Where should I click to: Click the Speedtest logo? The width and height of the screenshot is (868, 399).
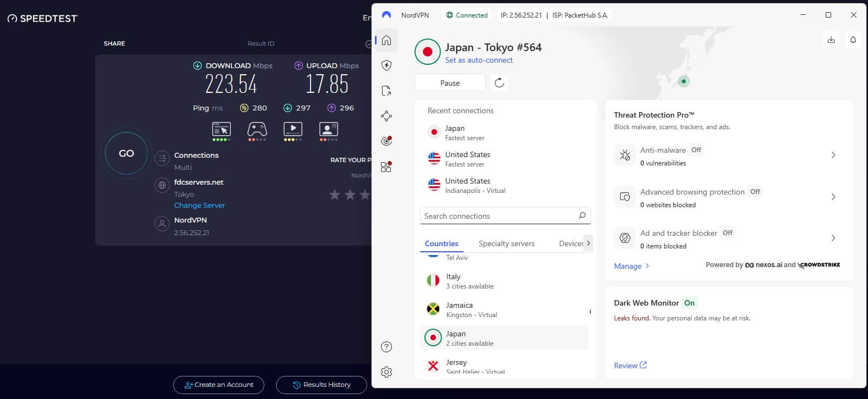click(43, 18)
